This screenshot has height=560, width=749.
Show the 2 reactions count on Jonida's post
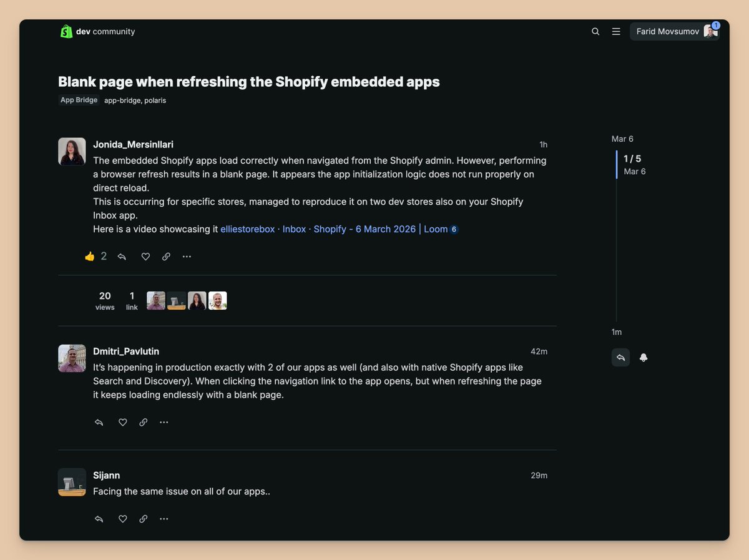[x=104, y=256]
